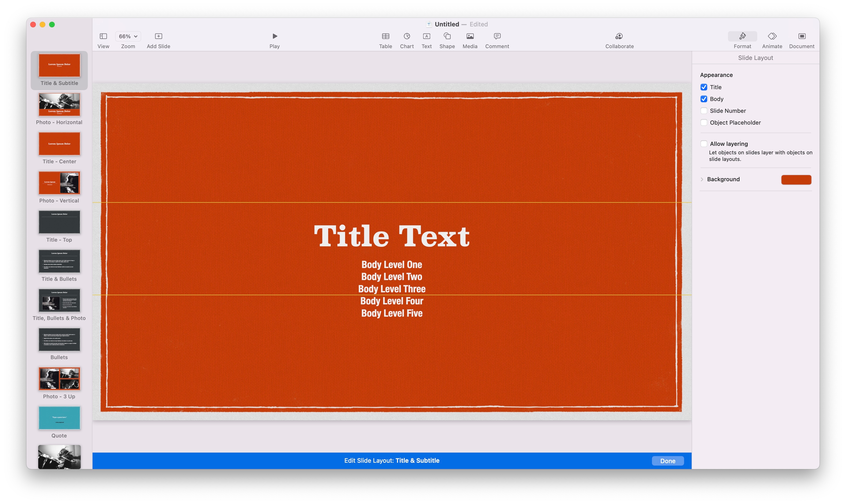This screenshot has width=846, height=504.
Task: Enable Allow Layering toggle
Action: click(704, 143)
